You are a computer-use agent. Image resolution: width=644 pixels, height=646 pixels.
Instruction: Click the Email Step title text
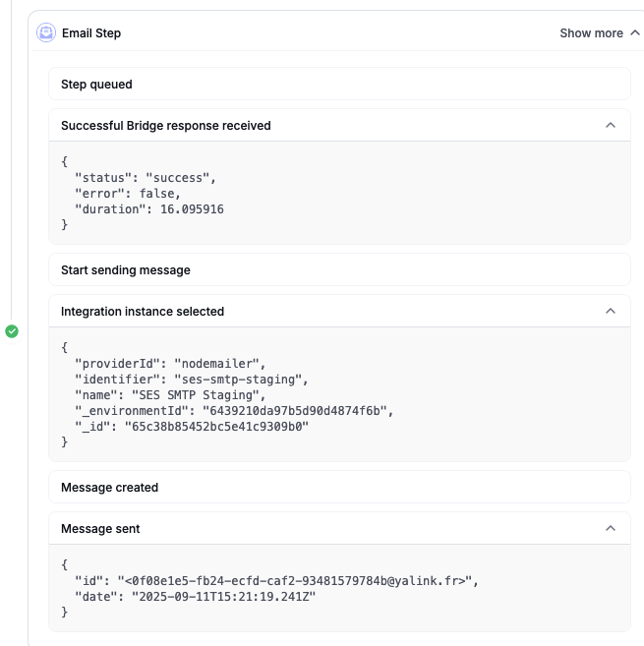tap(91, 32)
